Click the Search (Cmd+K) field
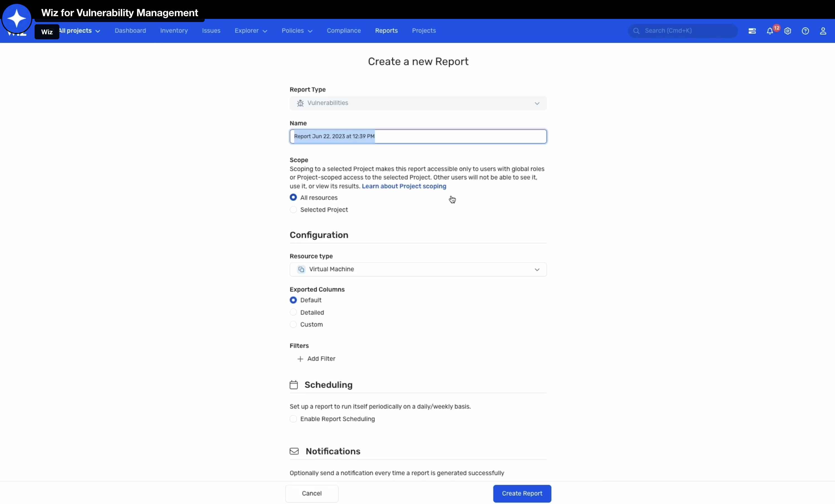This screenshot has height=504, width=835. 683,31
